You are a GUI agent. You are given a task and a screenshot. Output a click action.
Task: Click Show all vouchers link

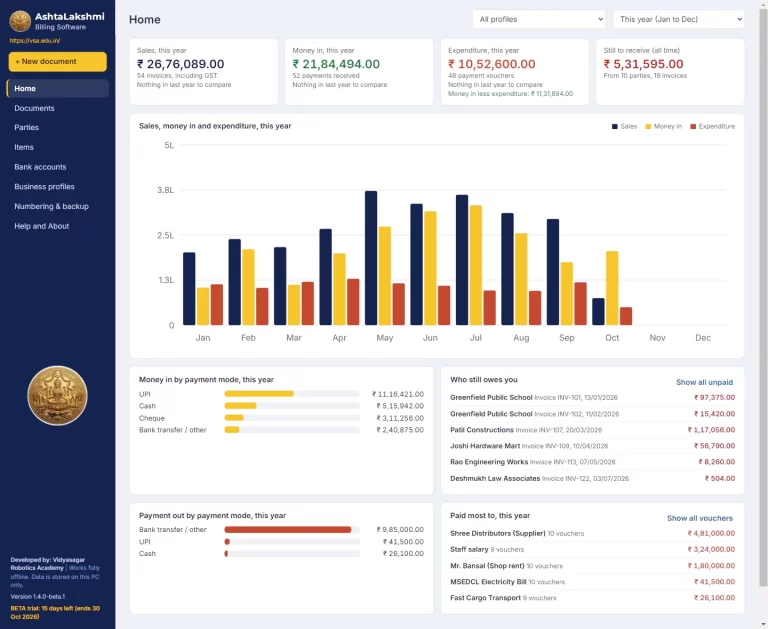(700, 518)
